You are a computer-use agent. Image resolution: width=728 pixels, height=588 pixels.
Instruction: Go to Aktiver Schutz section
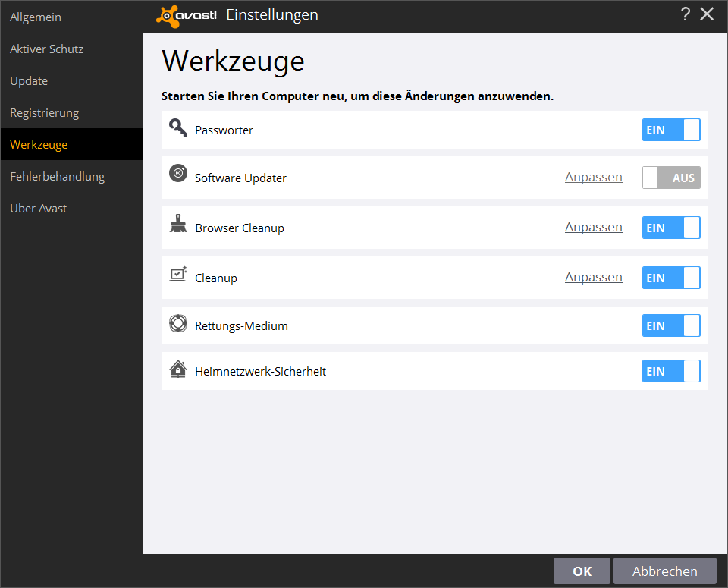tap(71, 49)
